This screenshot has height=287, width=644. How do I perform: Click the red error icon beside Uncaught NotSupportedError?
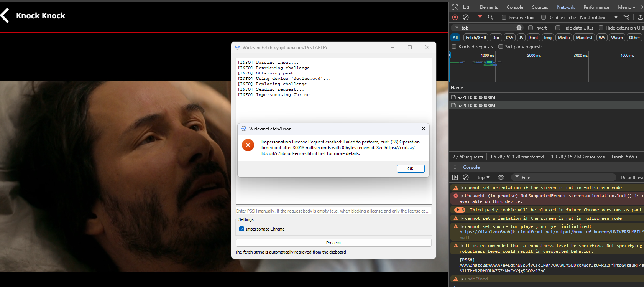tap(456, 196)
